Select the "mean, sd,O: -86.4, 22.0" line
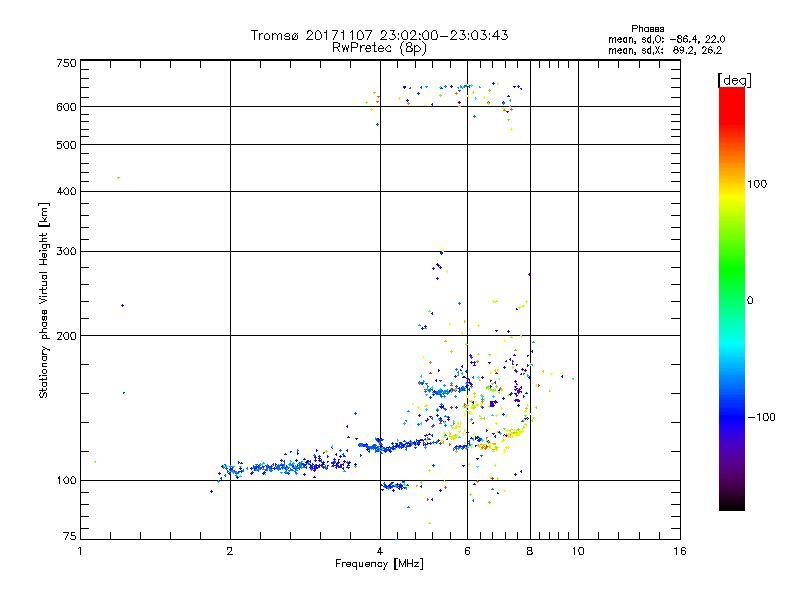The width and height of the screenshot is (800, 600). click(x=666, y=39)
